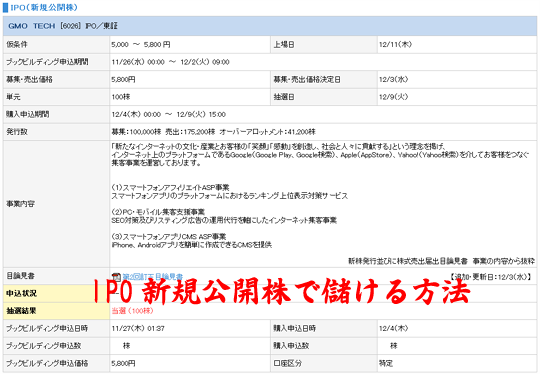Click the 抽選日 label
Screen dimensions: 540x374
point(284,97)
